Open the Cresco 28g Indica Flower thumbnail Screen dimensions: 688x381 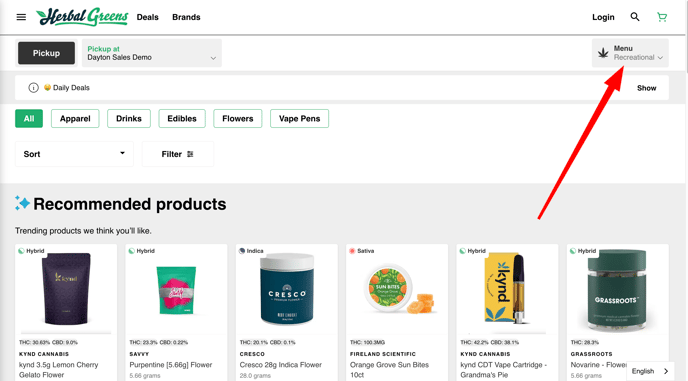[287, 291]
